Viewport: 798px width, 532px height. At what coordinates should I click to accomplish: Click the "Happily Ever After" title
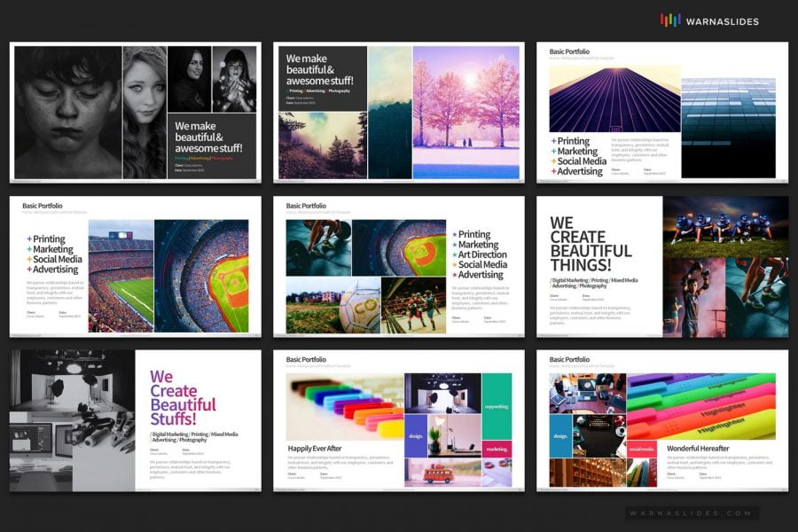click(x=315, y=448)
